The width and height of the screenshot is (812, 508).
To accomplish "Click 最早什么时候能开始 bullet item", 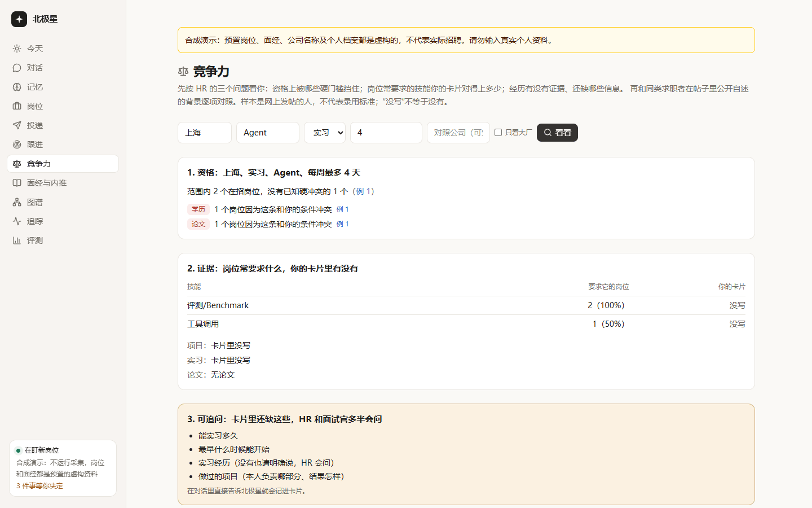I will (234, 449).
